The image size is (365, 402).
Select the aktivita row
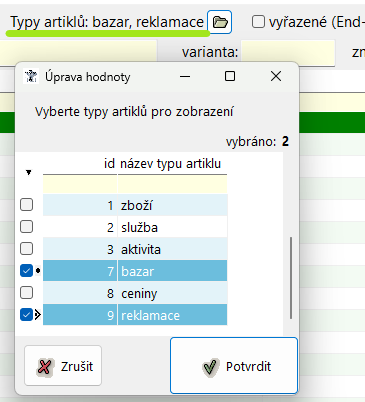(135, 249)
